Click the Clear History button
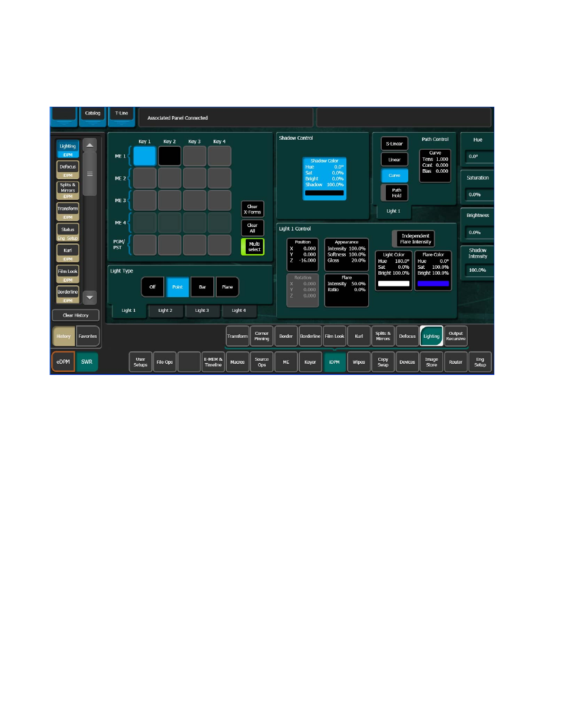The height and width of the screenshot is (728, 562). click(76, 315)
